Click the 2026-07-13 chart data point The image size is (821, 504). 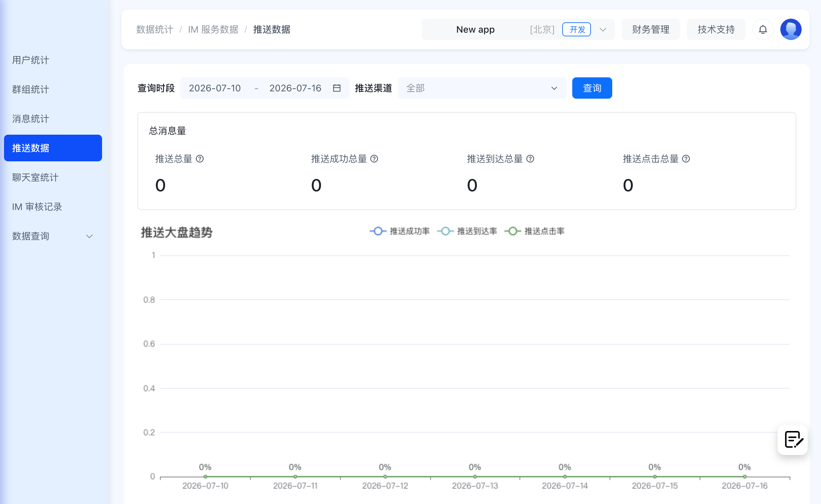[x=475, y=477]
